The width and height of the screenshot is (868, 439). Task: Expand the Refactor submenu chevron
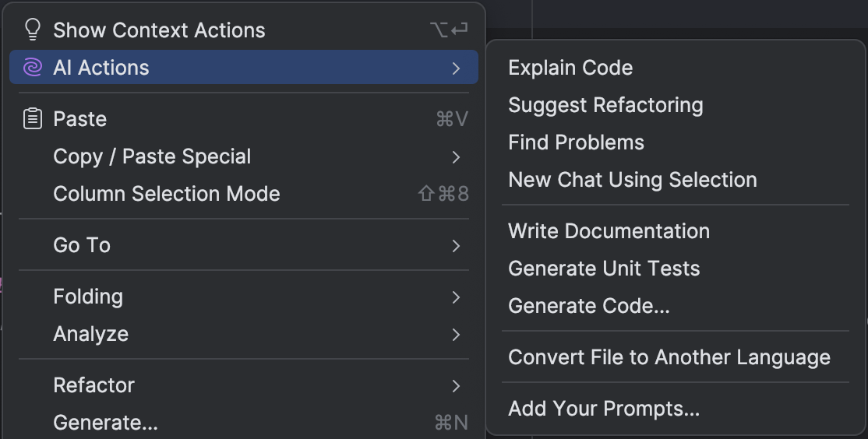pyautogui.click(x=457, y=385)
